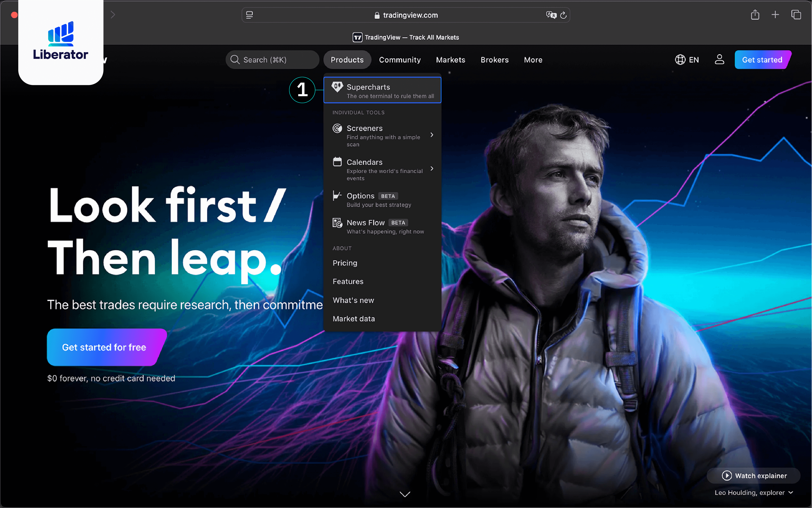This screenshot has height=508, width=812.
Task: Click the Options strategy icon
Action: click(x=337, y=195)
